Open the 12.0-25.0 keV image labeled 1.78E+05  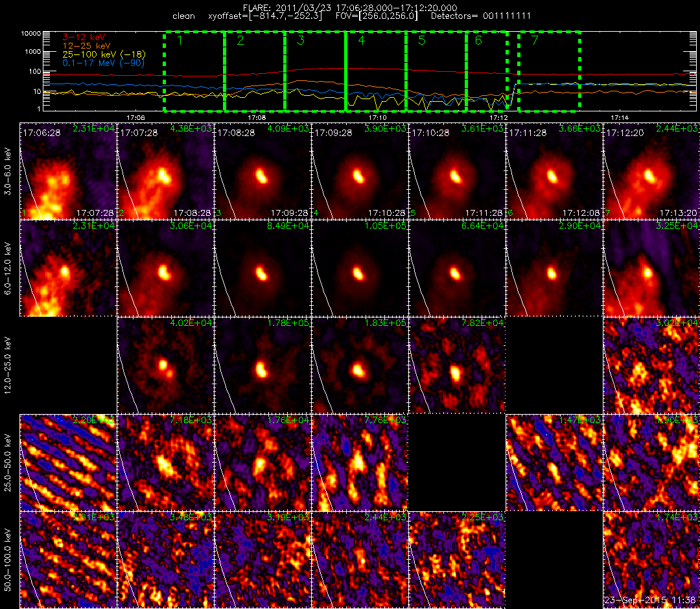(x=262, y=365)
